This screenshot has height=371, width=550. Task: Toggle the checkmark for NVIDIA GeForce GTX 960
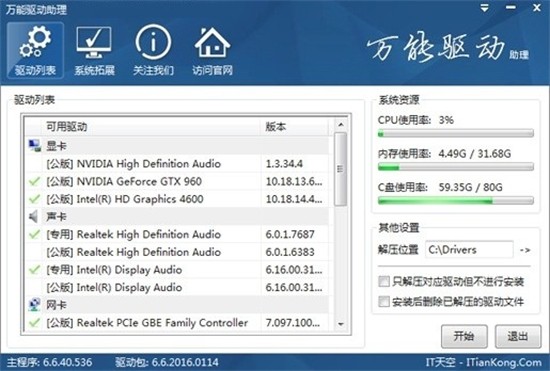tap(34, 182)
